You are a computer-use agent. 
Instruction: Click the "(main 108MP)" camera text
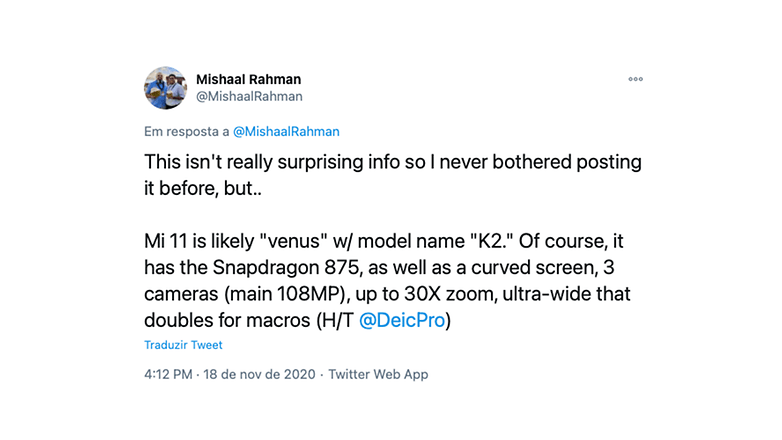coord(285,294)
